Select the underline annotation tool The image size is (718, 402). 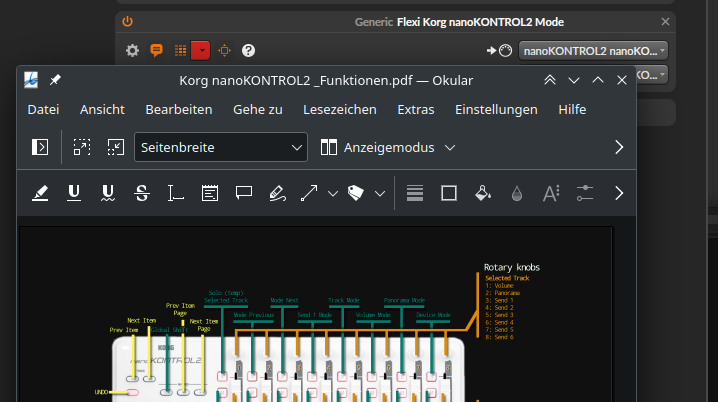coord(74,193)
